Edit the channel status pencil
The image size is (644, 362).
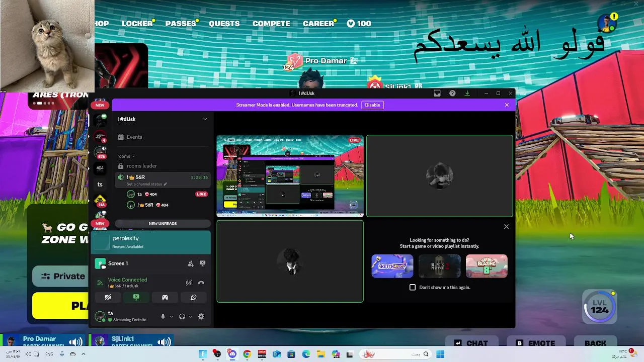pyautogui.click(x=165, y=184)
